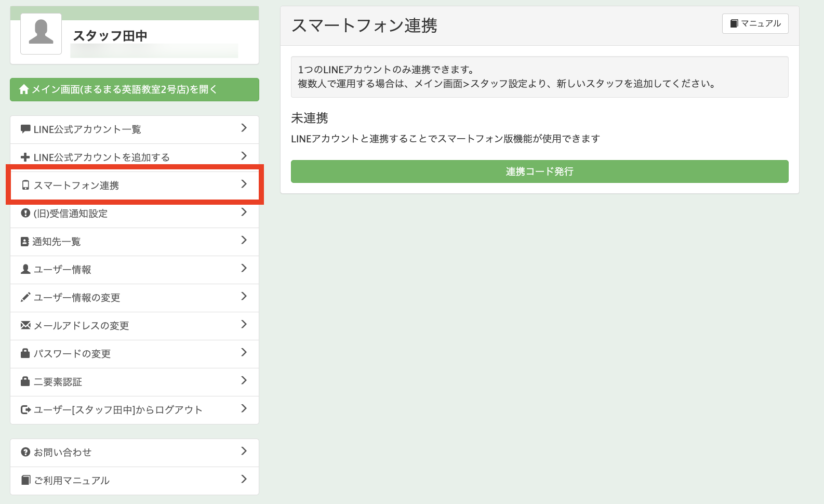Click the question mark icon beside お問い合わせ
Image resolution: width=824 pixels, height=504 pixels.
pyautogui.click(x=25, y=452)
